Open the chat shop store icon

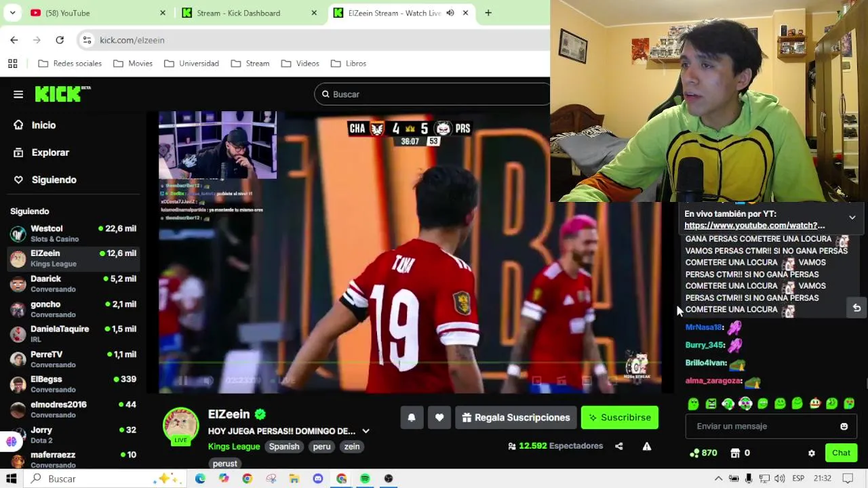coord(735,453)
